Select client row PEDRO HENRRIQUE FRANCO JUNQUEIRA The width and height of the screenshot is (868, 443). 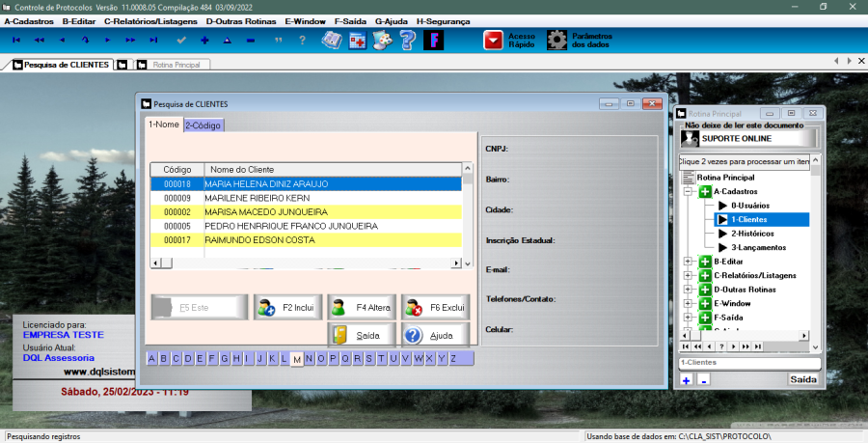291,226
